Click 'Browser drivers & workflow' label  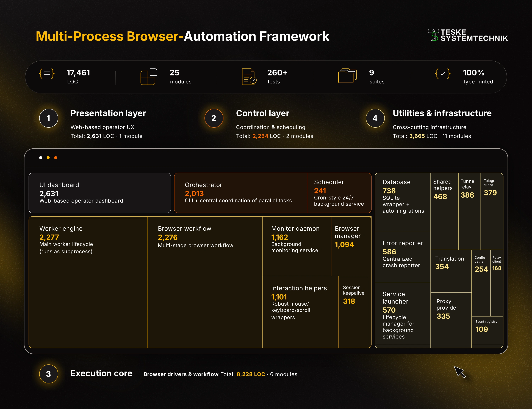[x=181, y=374]
